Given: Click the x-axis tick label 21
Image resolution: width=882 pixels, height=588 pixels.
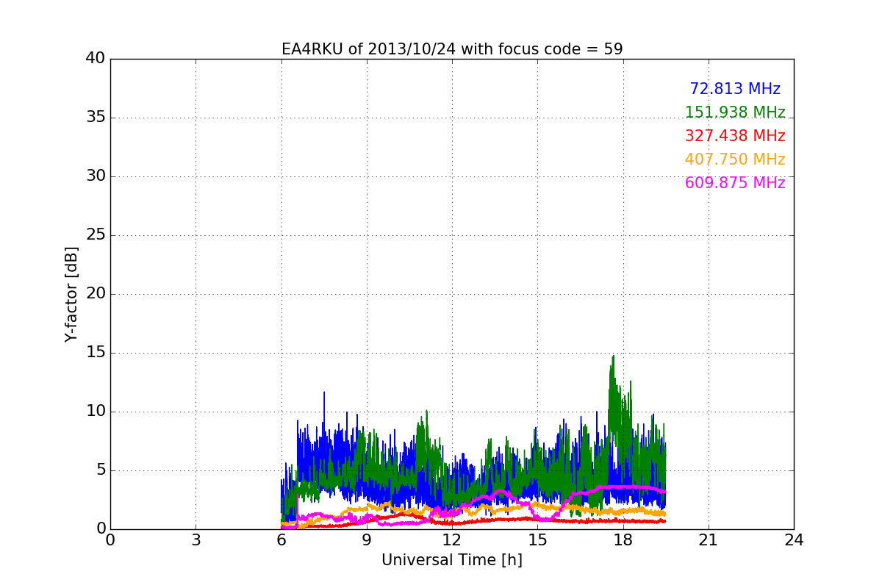Looking at the screenshot, I should pyautogui.click(x=709, y=540).
